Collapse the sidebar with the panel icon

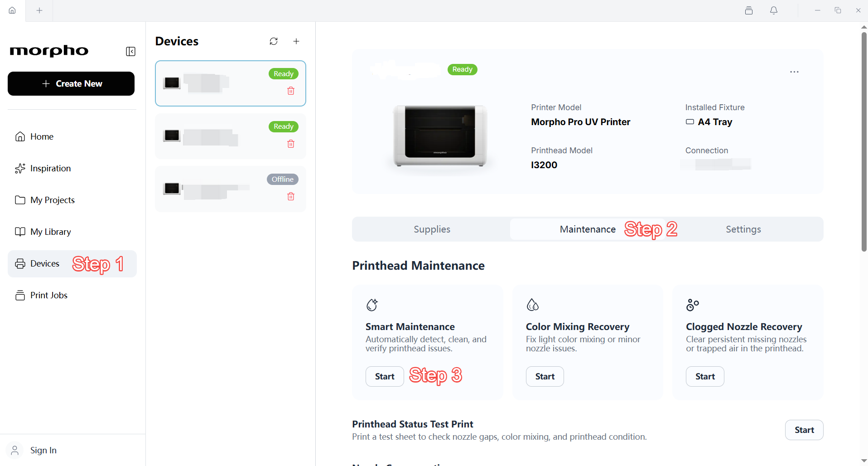[130, 51]
